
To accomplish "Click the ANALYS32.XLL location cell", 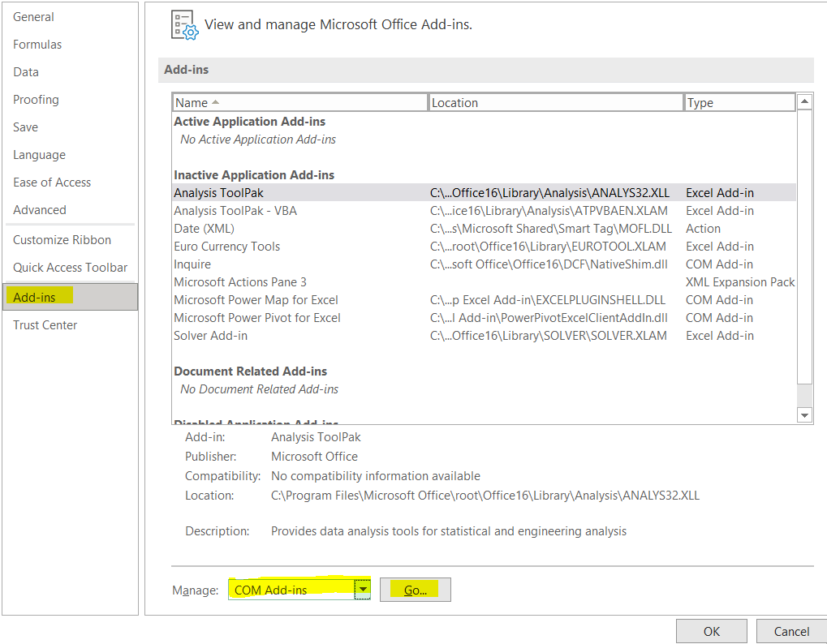I will click(549, 193).
